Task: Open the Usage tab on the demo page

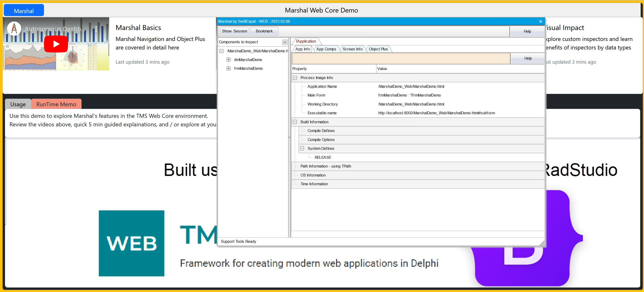Action: click(18, 104)
